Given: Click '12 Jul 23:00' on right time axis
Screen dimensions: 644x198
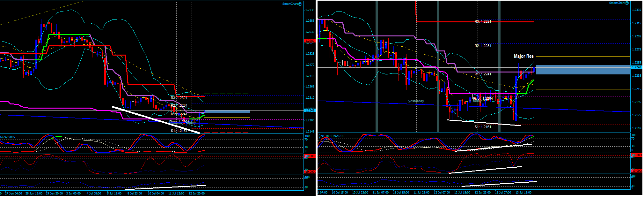Looking at the screenshot, I should (x=482, y=193).
